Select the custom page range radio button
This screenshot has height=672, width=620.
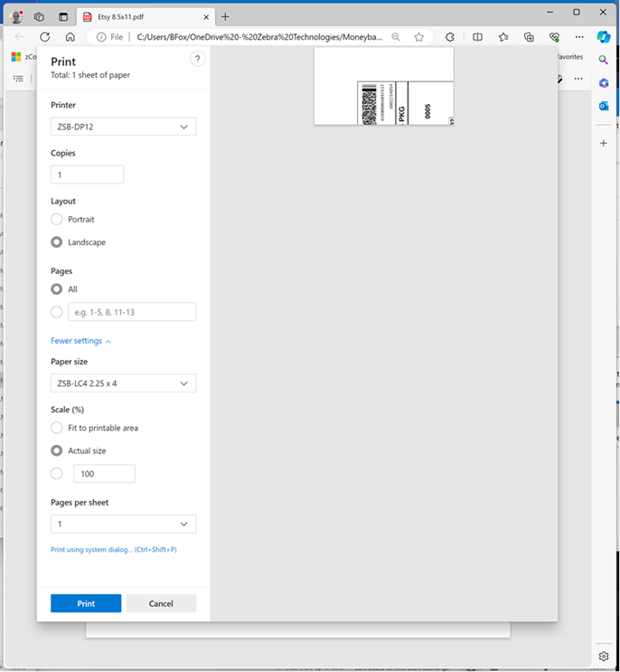coord(57,312)
